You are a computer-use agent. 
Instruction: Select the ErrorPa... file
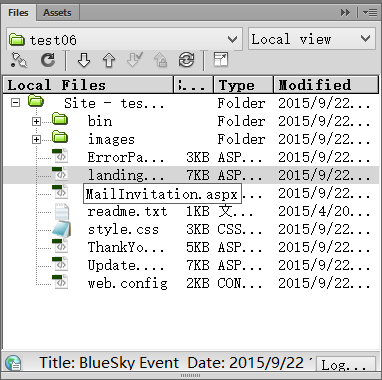[x=126, y=157]
